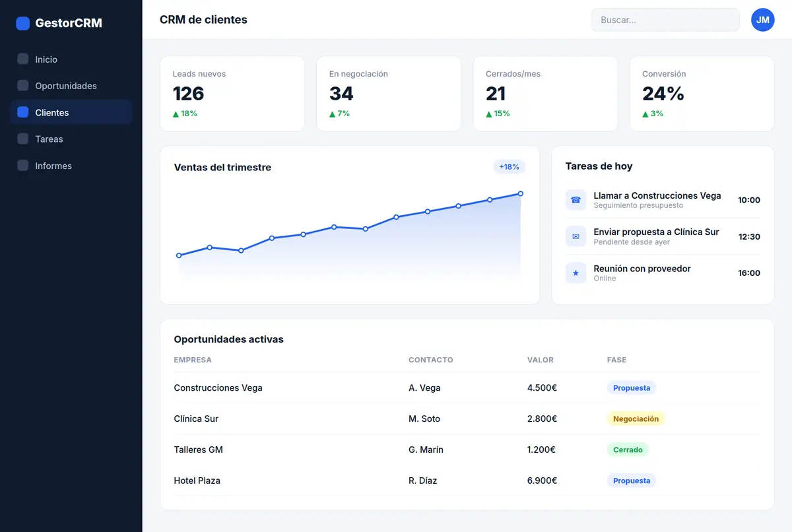Click the CONTACTO column header
792x532 pixels.
431,360
